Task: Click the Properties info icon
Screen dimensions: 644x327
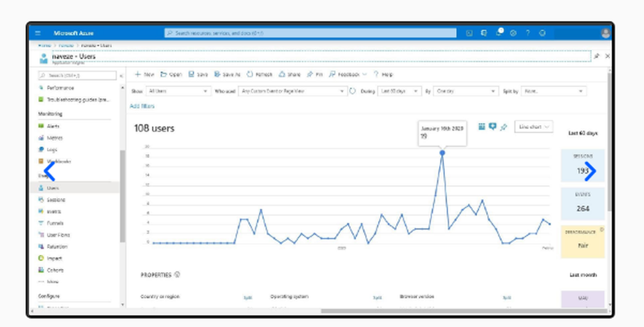Action: point(177,274)
